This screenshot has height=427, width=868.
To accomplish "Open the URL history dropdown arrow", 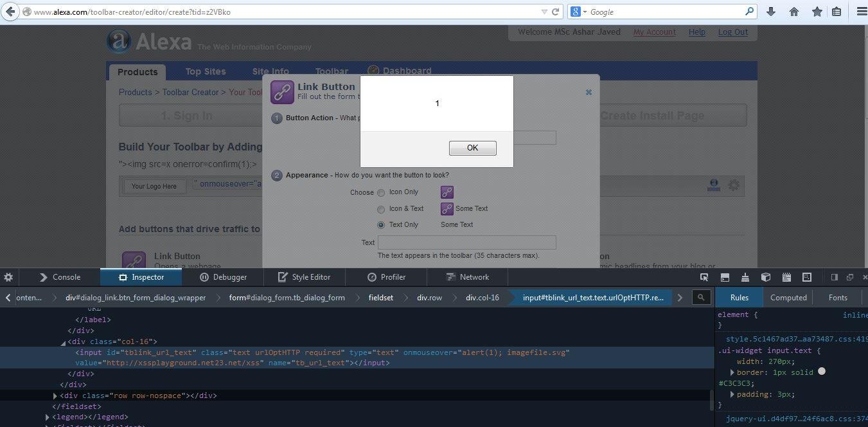I will click(x=544, y=12).
